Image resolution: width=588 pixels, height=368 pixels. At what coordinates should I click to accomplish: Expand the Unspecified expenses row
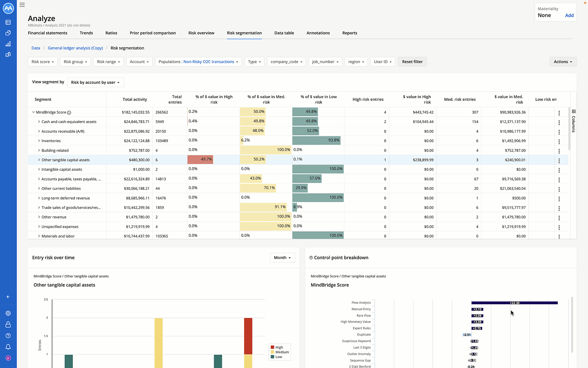(x=39, y=227)
